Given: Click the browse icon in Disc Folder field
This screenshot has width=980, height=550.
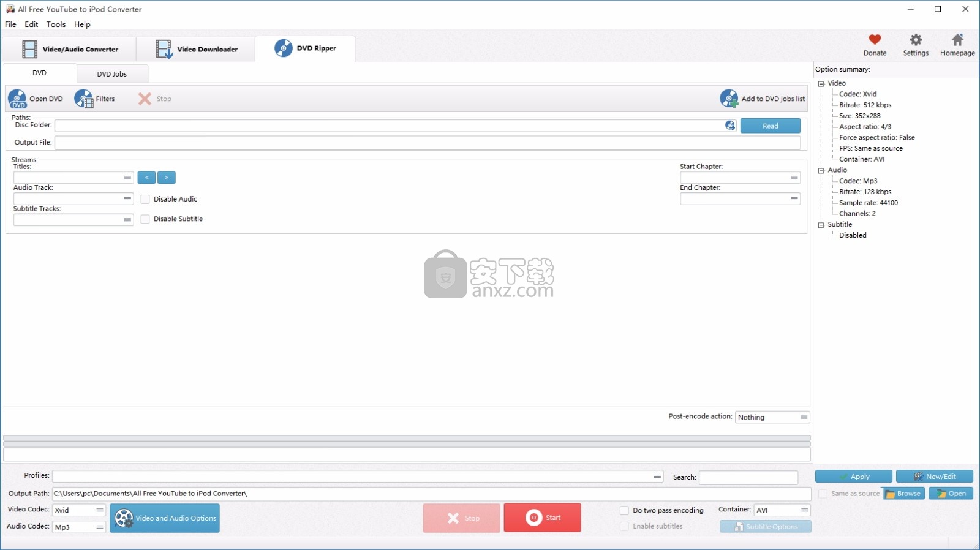Looking at the screenshot, I should point(730,126).
